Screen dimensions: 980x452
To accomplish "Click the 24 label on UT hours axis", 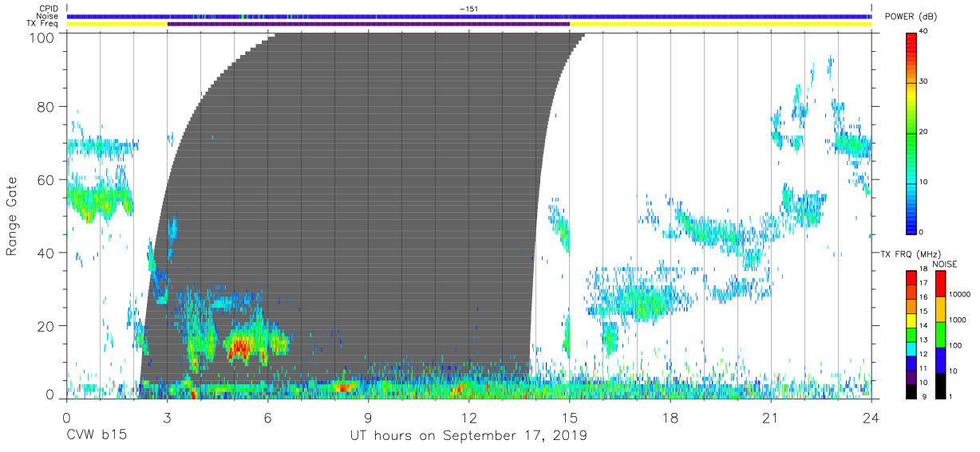I will [871, 416].
